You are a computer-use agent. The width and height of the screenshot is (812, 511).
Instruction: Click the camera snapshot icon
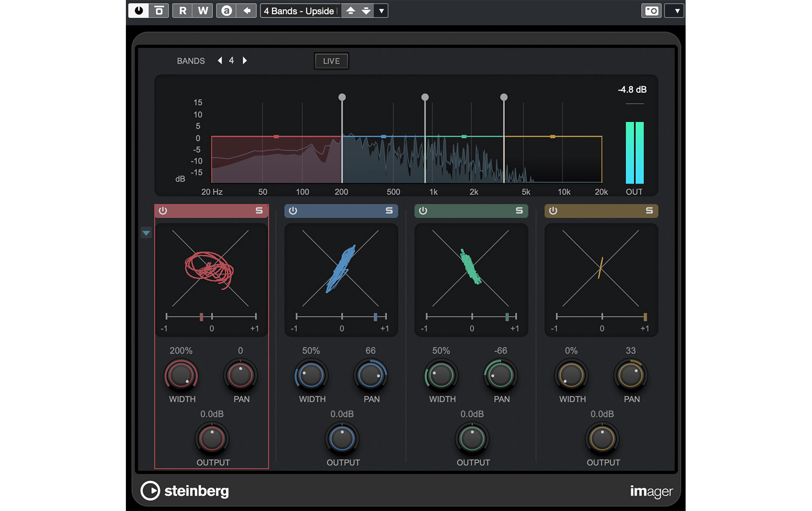tap(652, 11)
